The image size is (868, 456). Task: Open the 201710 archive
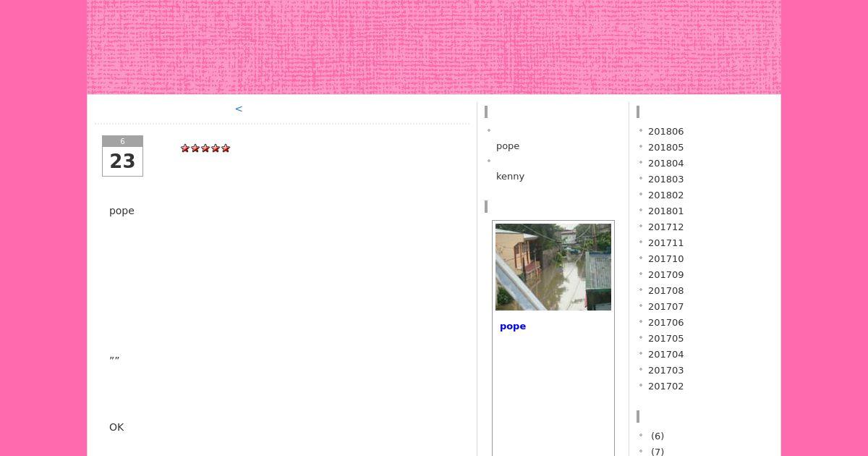point(665,259)
